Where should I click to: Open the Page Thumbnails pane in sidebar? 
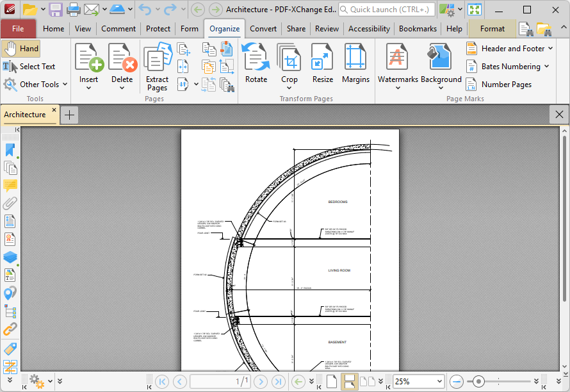point(10,168)
